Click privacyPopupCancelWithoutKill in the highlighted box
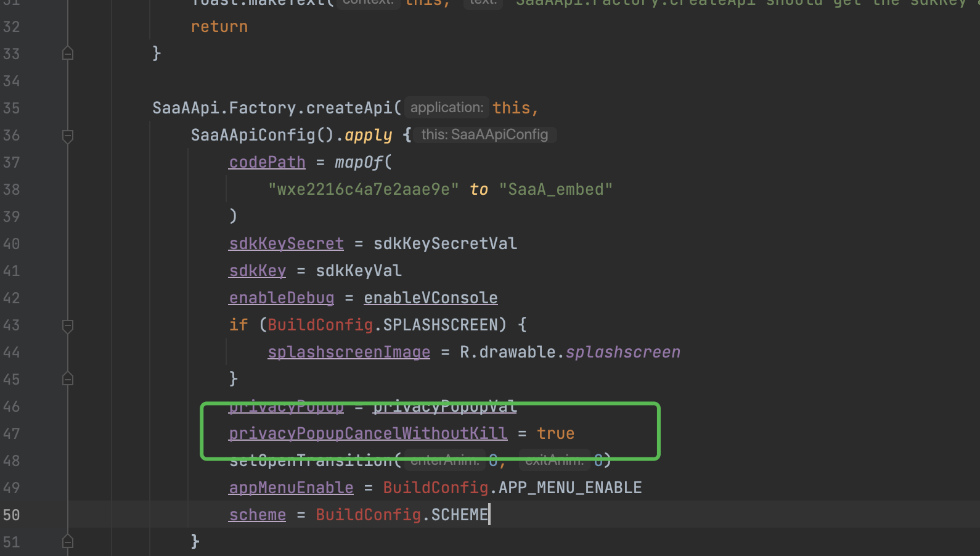This screenshot has height=556, width=980. point(368,433)
